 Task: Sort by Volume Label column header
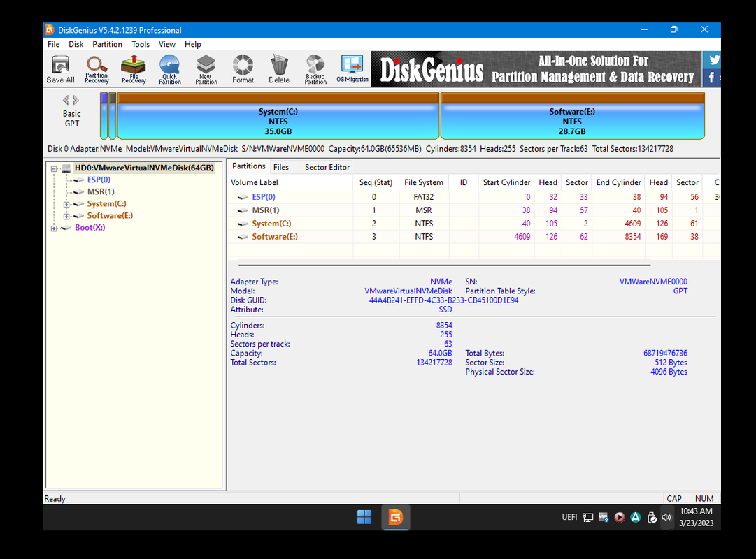(291, 182)
